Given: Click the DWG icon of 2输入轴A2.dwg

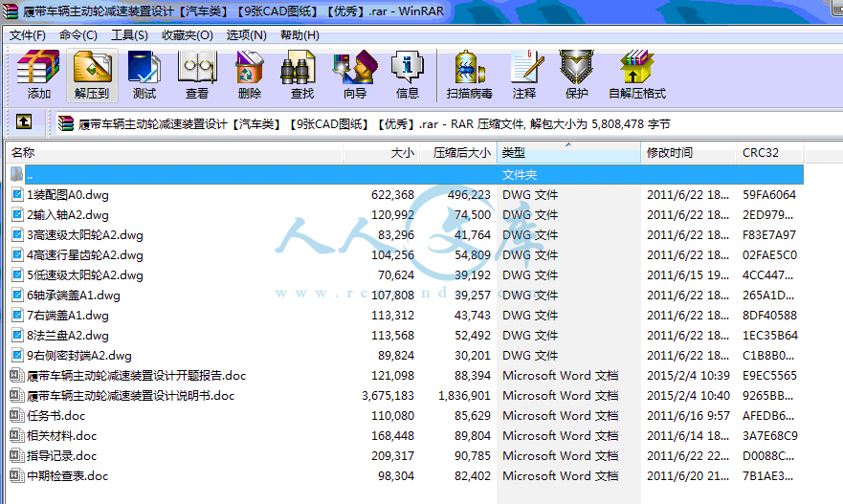Looking at the screenshot, I should tap(17, 215).
